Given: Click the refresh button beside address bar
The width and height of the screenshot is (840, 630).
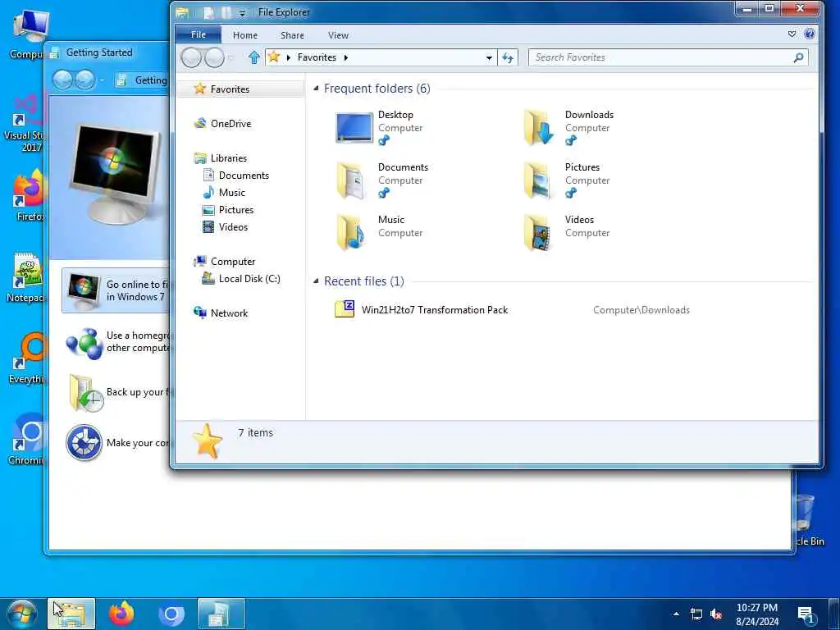Looking at the screenshot, I should pyautogui.click(x=507, y=57).
